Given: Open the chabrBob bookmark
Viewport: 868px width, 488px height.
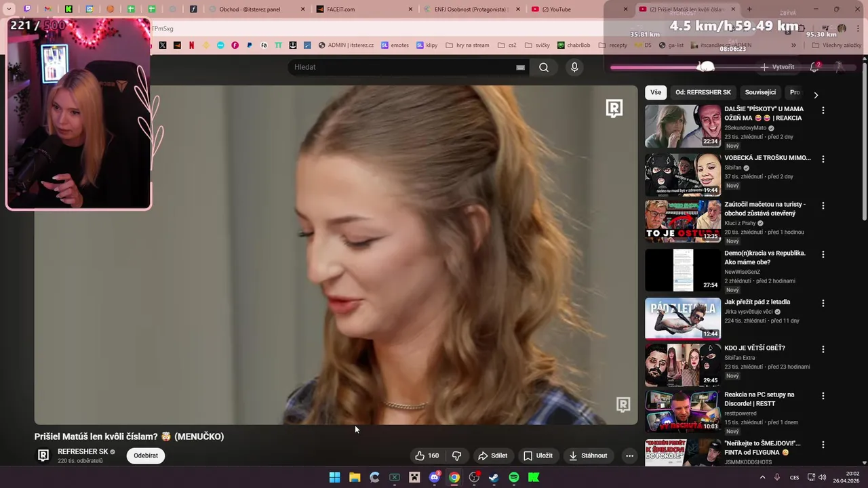Looking at the screenshot, I should point(574,45).
